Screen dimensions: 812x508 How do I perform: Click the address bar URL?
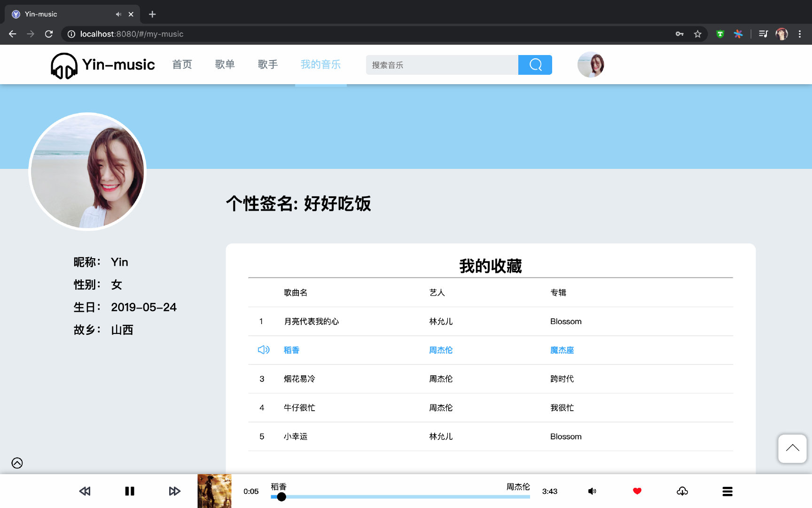coord(132,34)
